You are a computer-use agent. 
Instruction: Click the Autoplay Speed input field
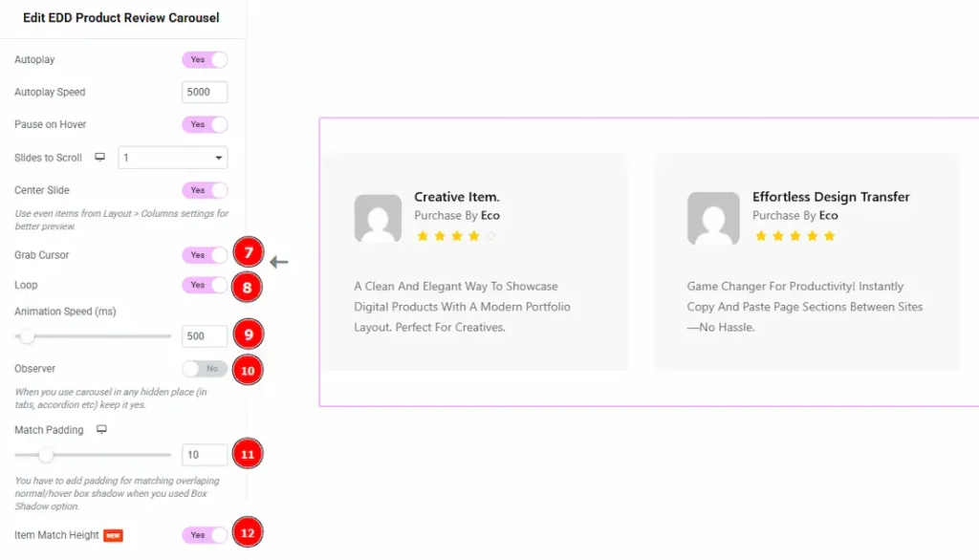click(x=205, y=93)
